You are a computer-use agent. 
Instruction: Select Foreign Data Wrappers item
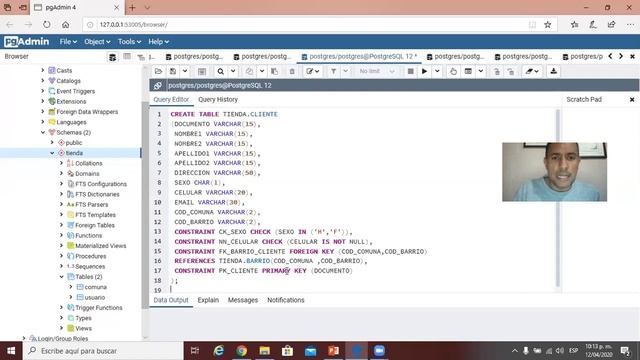87,111
